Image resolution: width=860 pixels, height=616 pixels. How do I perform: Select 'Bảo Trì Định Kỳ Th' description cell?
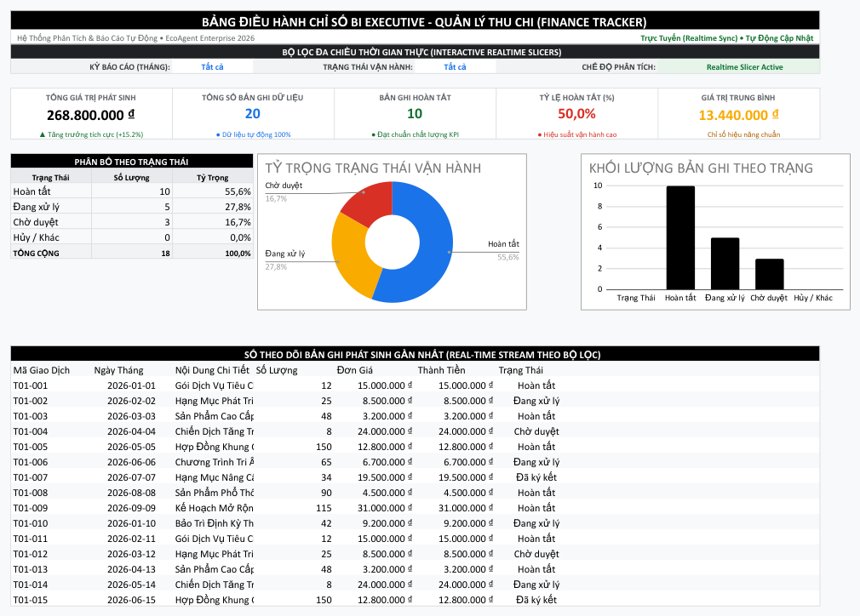(x=214, y=523)
